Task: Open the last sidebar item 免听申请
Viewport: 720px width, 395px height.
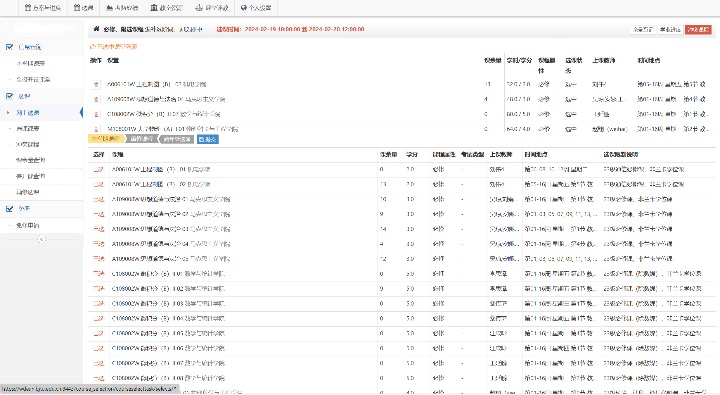Action: pos(28,226)
